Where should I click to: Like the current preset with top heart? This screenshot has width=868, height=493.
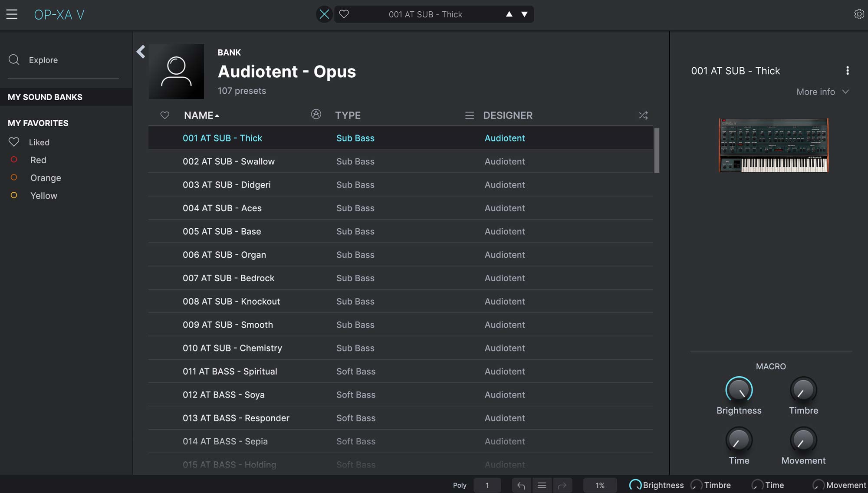344,14
